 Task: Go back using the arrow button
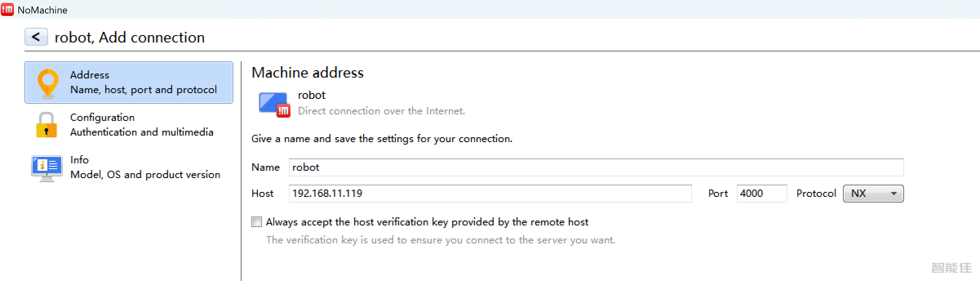pos(36,37)
